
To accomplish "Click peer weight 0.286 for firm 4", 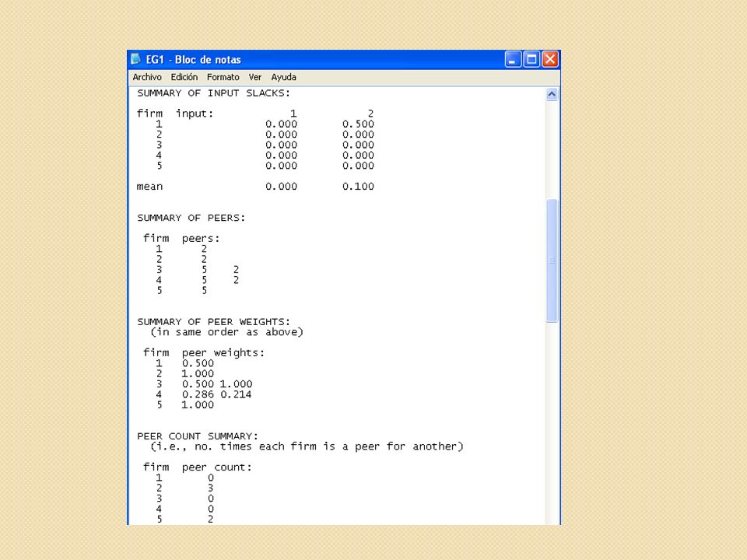I will click(x=198, y=395).
